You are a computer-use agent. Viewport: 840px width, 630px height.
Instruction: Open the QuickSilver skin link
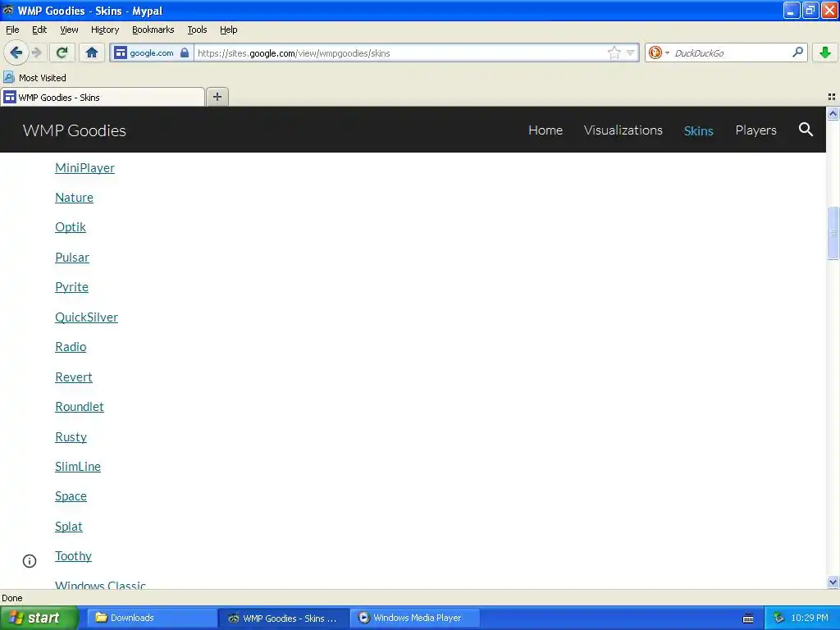86,317
